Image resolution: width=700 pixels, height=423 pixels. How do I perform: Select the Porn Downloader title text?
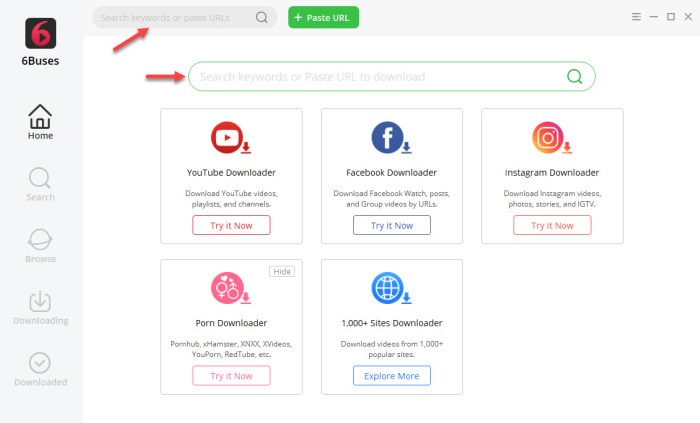[231, 323]
